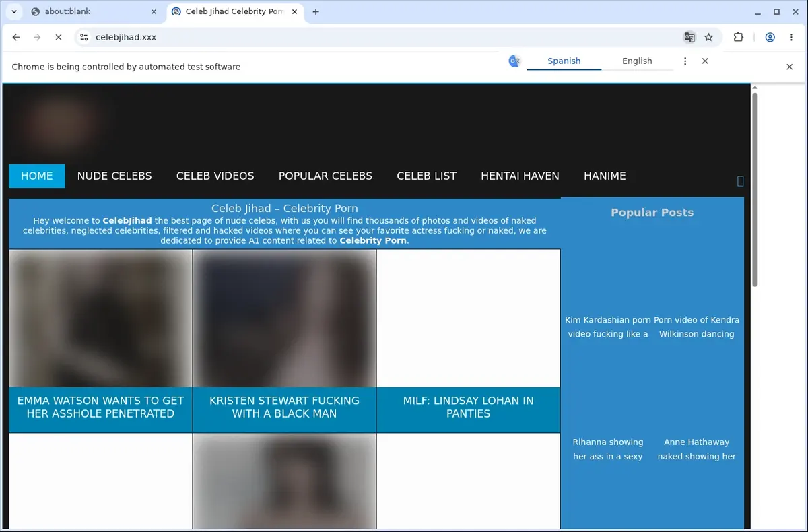Go back using the back arrow

16,38
